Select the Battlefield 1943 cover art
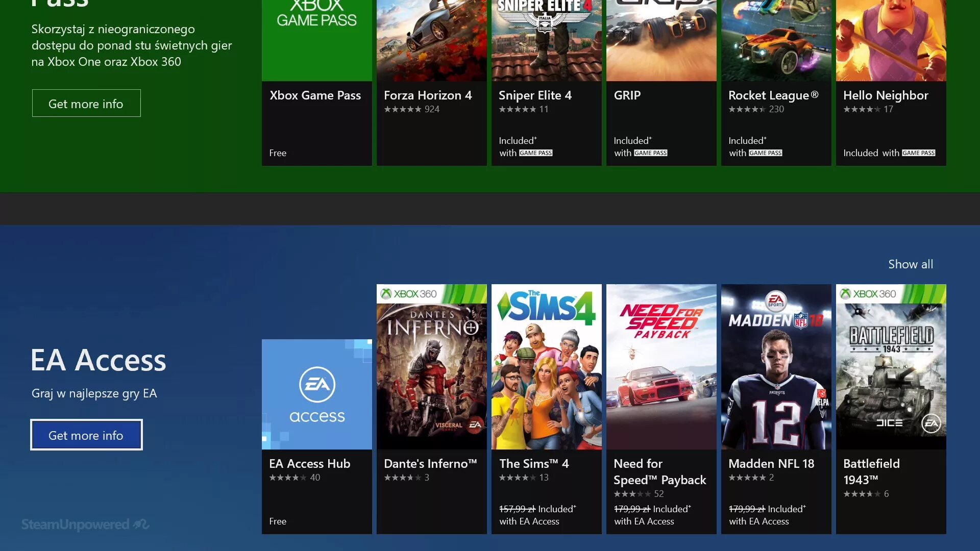The width and height of the screenshot is (980, 551). click(891, 367)
